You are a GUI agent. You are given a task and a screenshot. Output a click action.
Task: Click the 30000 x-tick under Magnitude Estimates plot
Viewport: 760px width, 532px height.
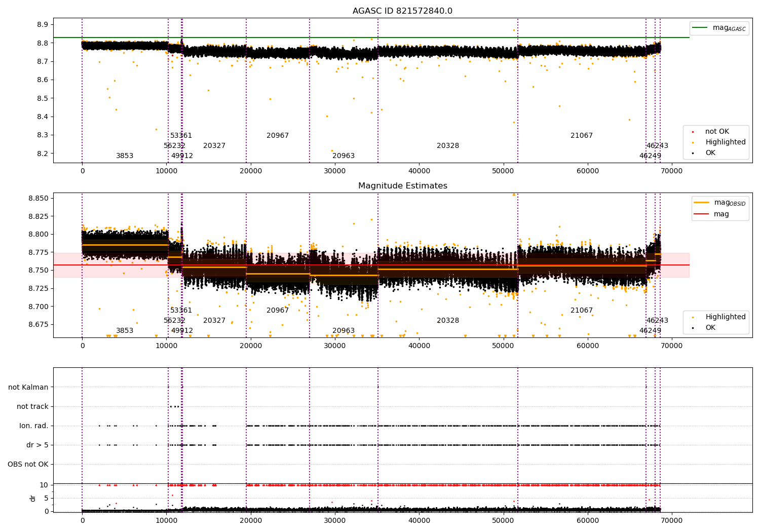pyautogui.click(x=335, y=346)
